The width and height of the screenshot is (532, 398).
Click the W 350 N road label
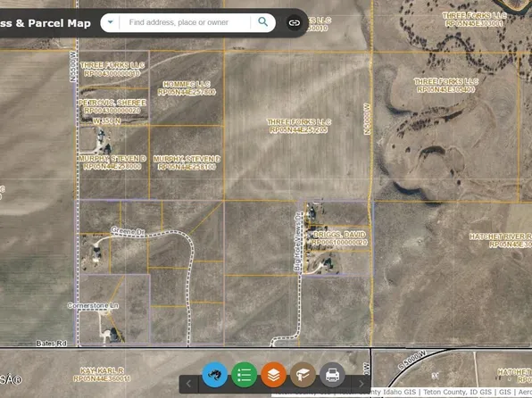click(106, 120)
